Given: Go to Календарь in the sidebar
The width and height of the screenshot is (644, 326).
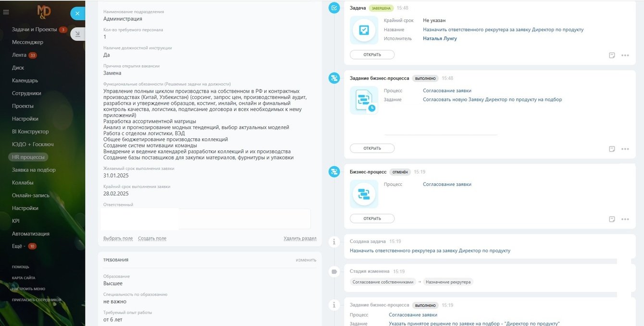Looking at the screenshot, I should point(25,81).
